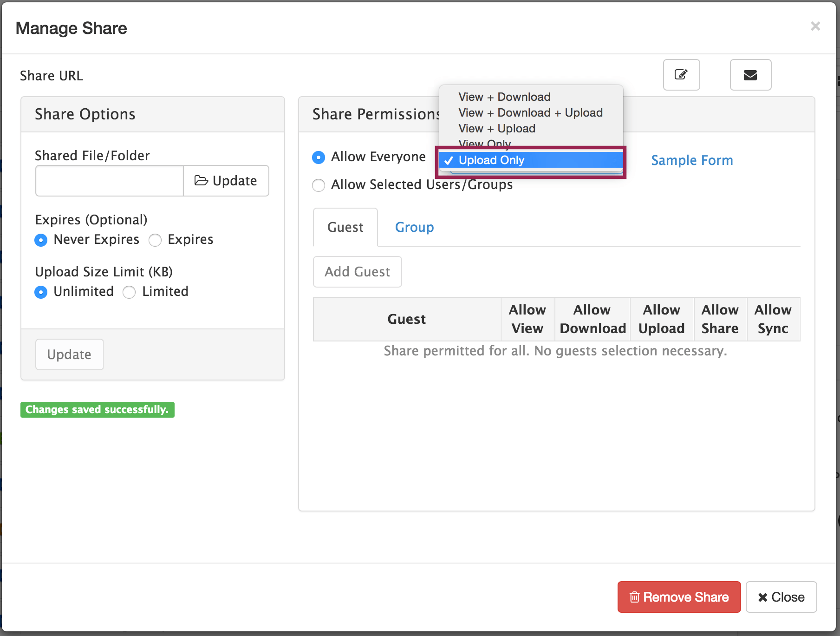The height and width of the screenshot is (636, 840).
Task: Enable the Expires option
Action: [155, 240]
